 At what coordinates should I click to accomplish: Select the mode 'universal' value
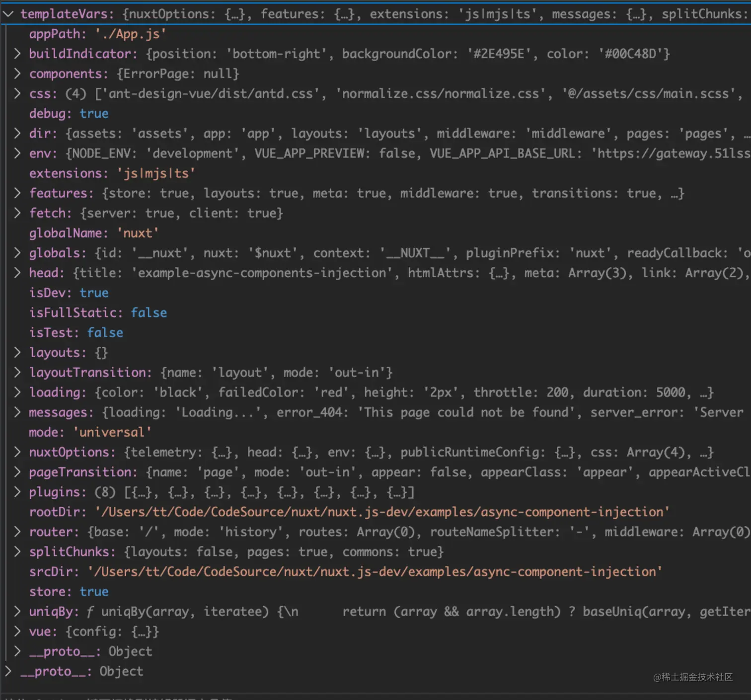(x=112, y=432)
